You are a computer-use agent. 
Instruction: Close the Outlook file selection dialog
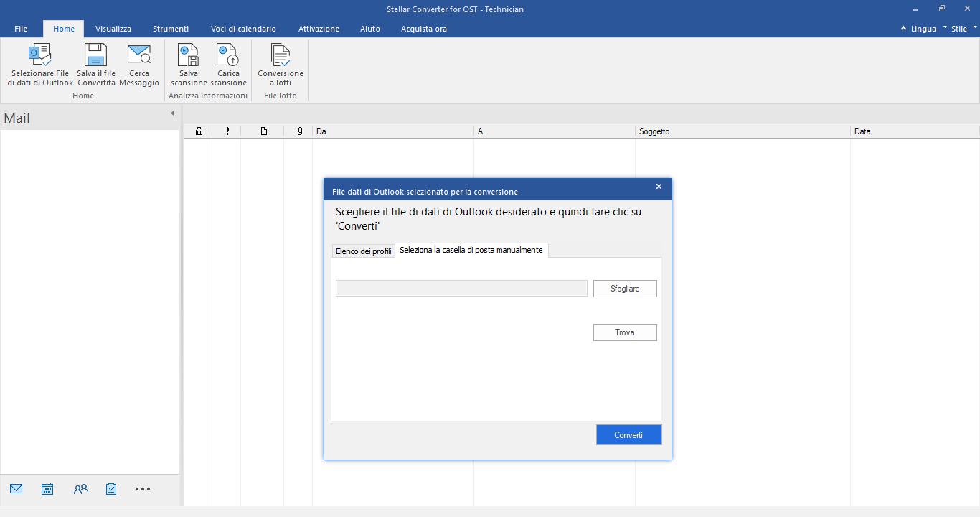[x=659, y=187]
